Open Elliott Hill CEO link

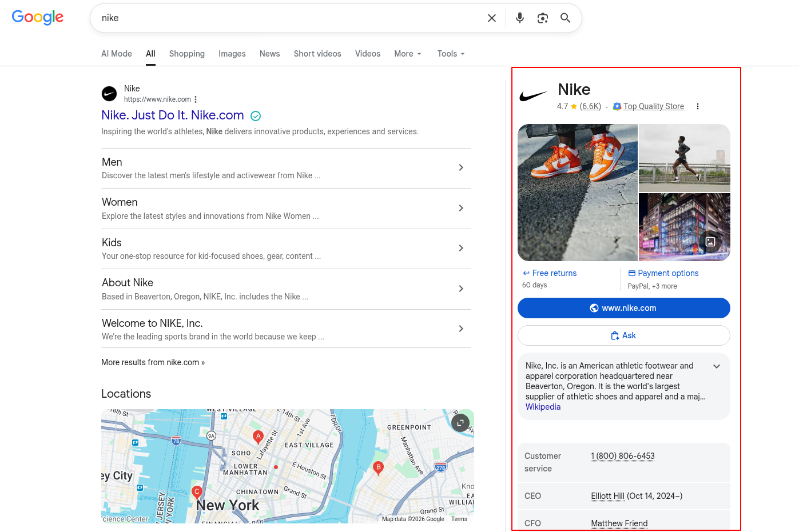coord(607,496)
